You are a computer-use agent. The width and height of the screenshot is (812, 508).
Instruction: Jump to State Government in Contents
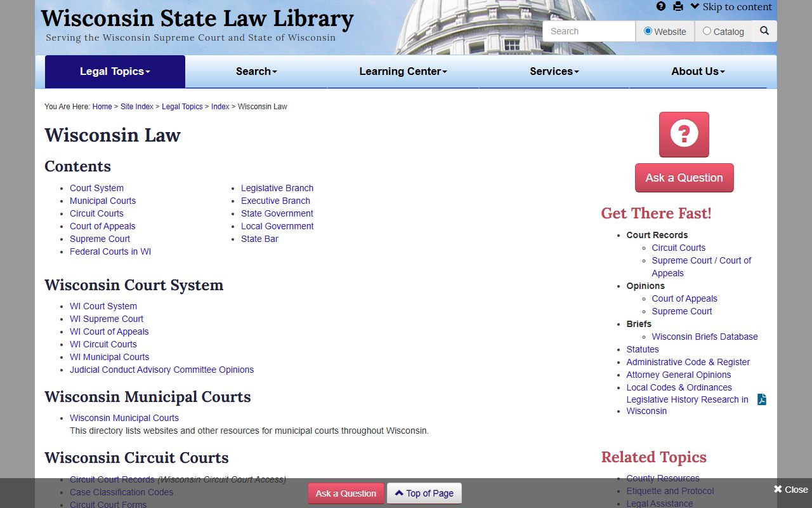277,213
